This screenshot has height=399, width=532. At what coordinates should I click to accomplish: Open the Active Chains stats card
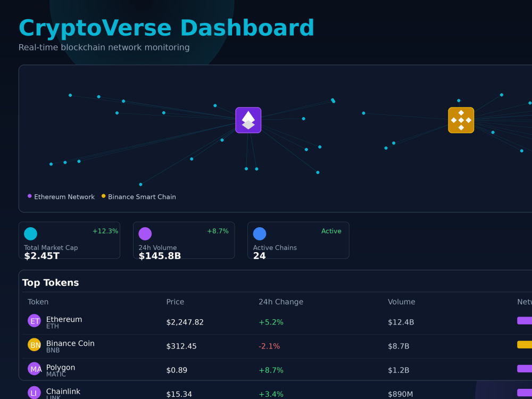coord(298,240)
